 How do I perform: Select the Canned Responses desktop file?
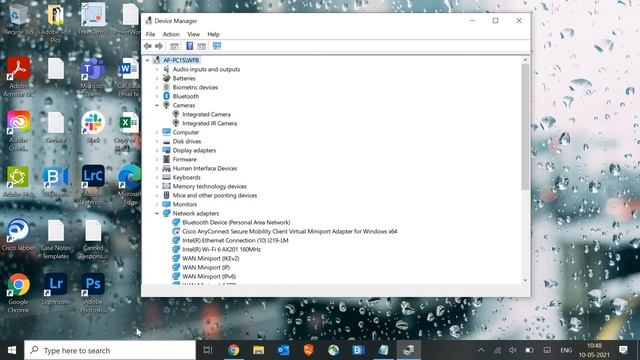click(93, 239)
